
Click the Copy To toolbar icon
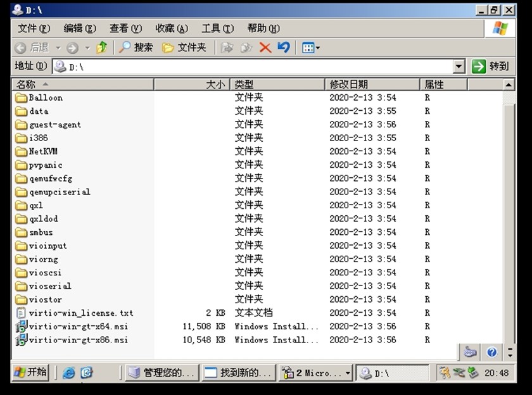pyautogui.click(x=246, y=47)
